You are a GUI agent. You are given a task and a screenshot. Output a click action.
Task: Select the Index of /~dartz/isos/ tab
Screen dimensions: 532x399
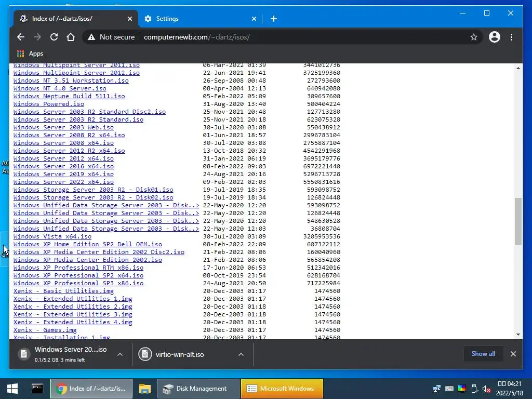pyautogui.click(x=76, y=19)
